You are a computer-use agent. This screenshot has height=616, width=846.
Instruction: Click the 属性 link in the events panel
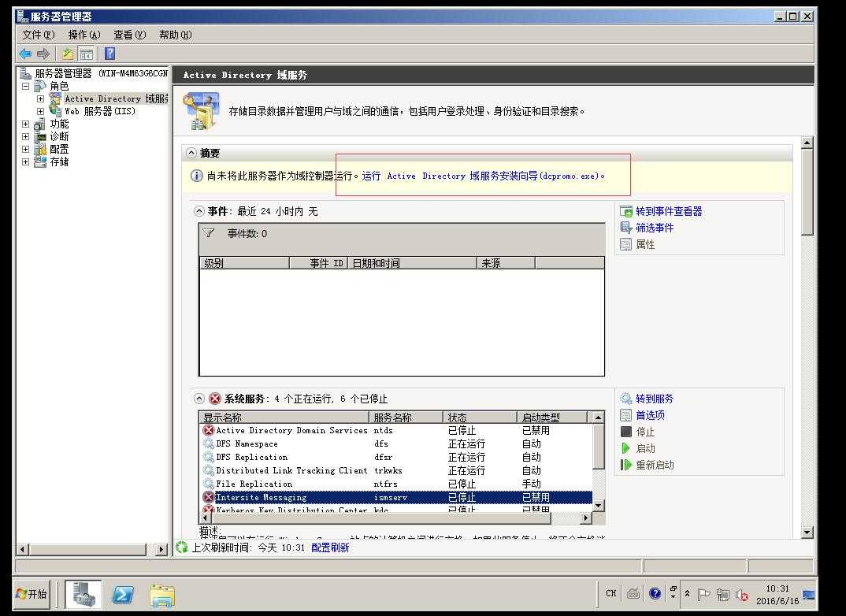(x=645, y=244)
